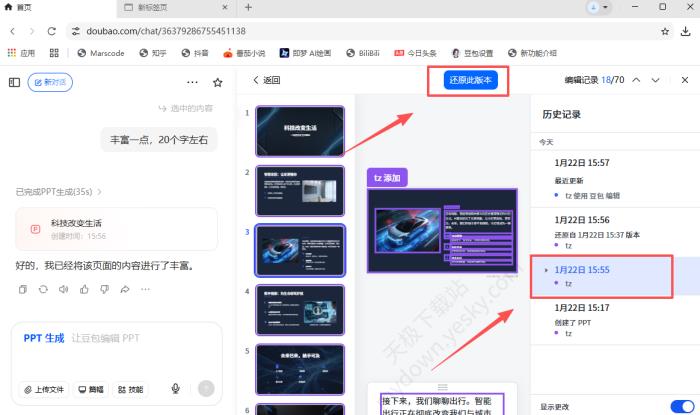The image size is (700, 415).
Task: Click 返回 to go back
Action: point(267,80)
